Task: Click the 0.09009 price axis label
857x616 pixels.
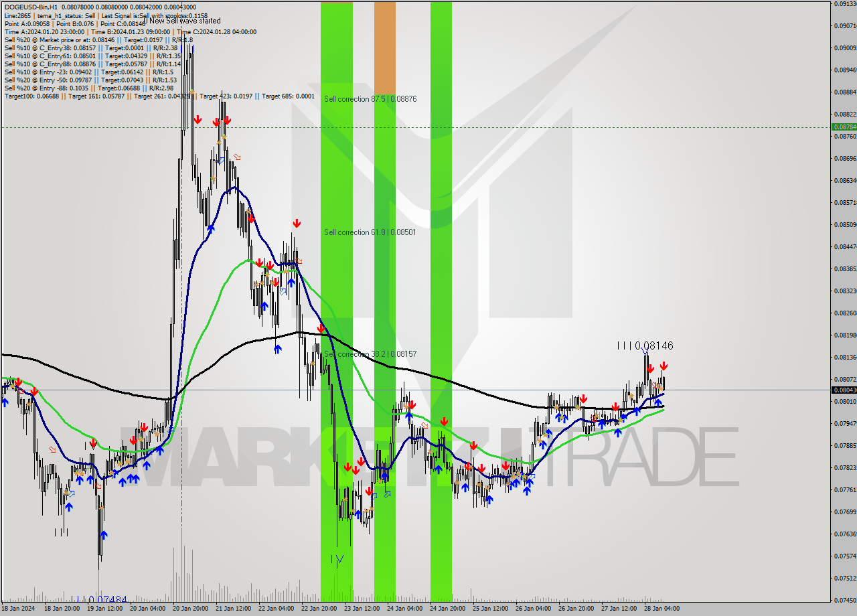Action: (x=844, y=48)
